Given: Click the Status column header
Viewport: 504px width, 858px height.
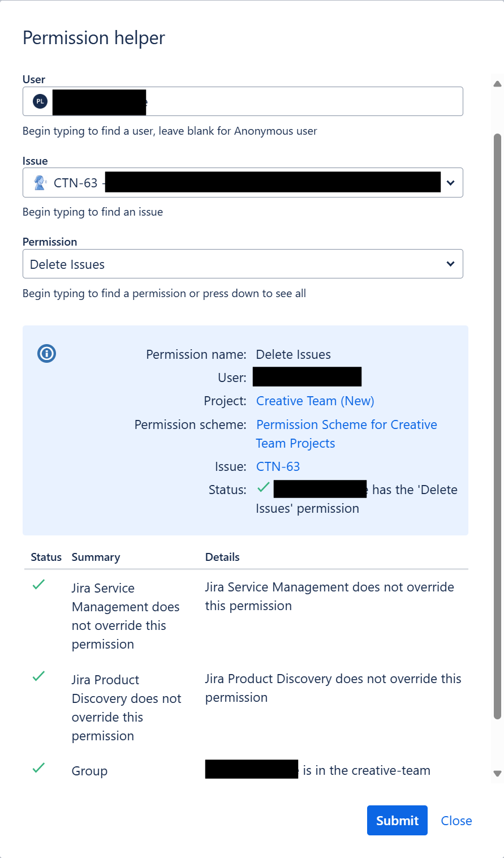Looking at the screenshot, I should [x=46, y=557].
